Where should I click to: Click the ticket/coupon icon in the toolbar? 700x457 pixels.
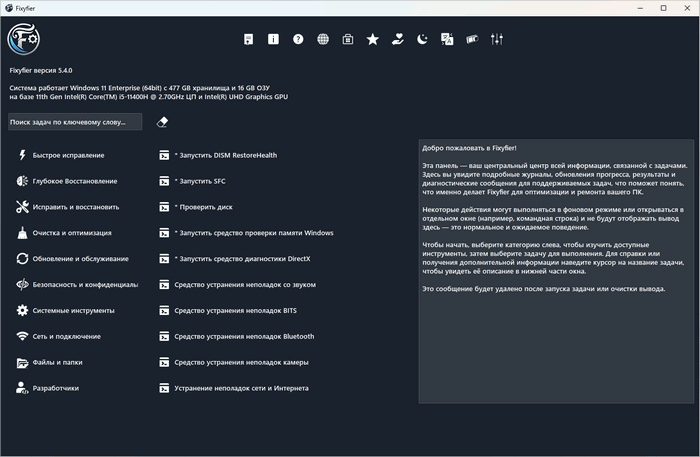472,39
